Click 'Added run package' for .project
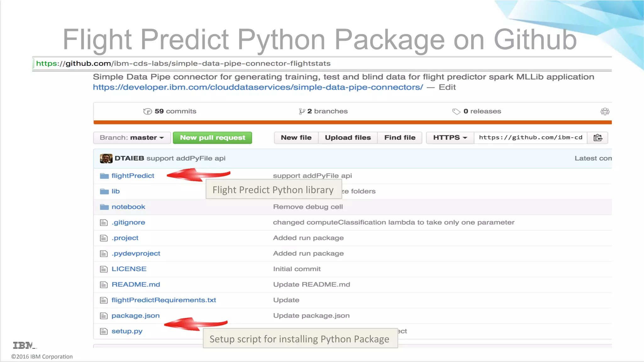The height and width of the screenshot is (362, 644). click(x=308, y=238)
